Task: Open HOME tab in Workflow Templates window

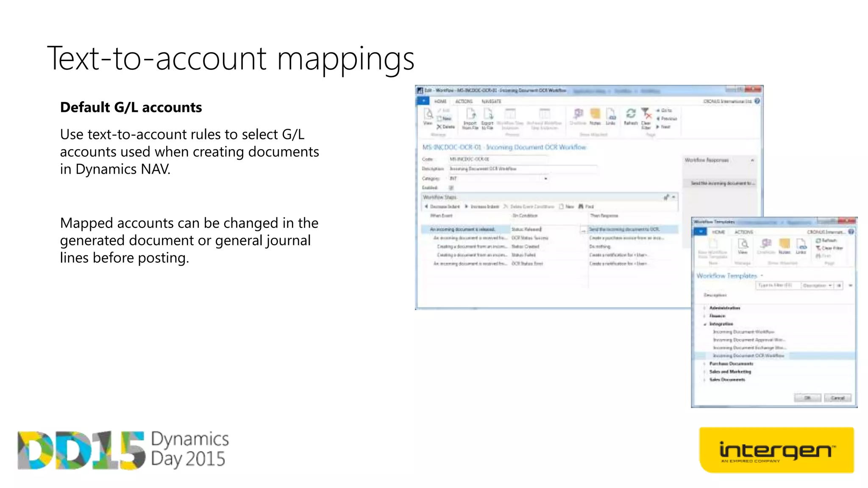Action: 718,232
